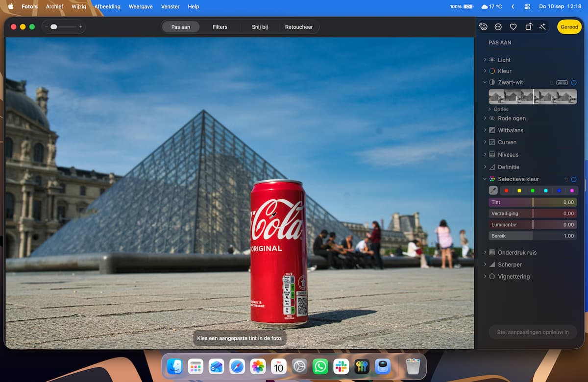Open the Retoucheer tab
The image size is (588, 382).
pyautogui.click(x=299, y=27)
